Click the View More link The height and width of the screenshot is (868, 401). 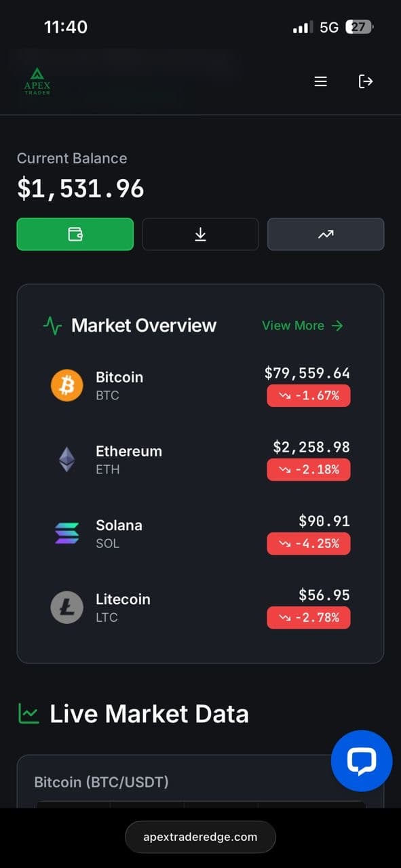point(303,325)
